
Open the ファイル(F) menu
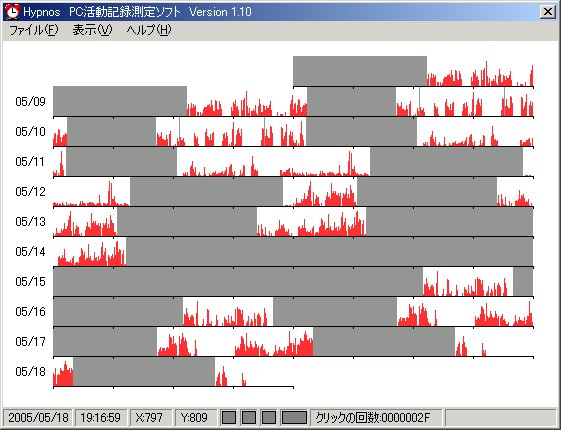point(33,30)
